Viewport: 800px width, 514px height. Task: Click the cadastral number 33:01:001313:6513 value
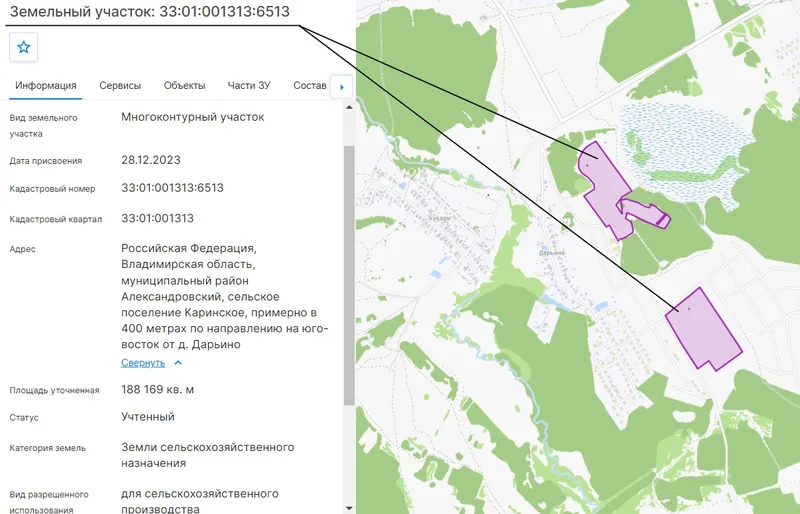172,188
